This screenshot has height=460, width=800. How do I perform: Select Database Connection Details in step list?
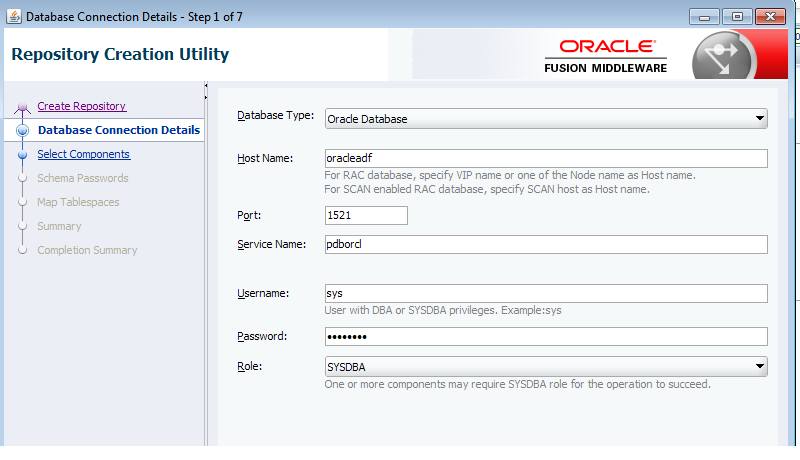click(x=118, y=130)
